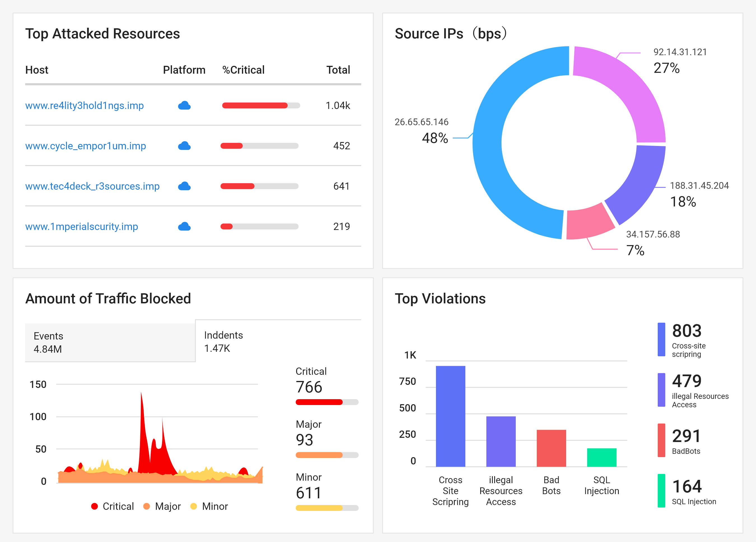
Task: Toggle the Critical legend dot in traffic chart
Action: pos(94,506)
